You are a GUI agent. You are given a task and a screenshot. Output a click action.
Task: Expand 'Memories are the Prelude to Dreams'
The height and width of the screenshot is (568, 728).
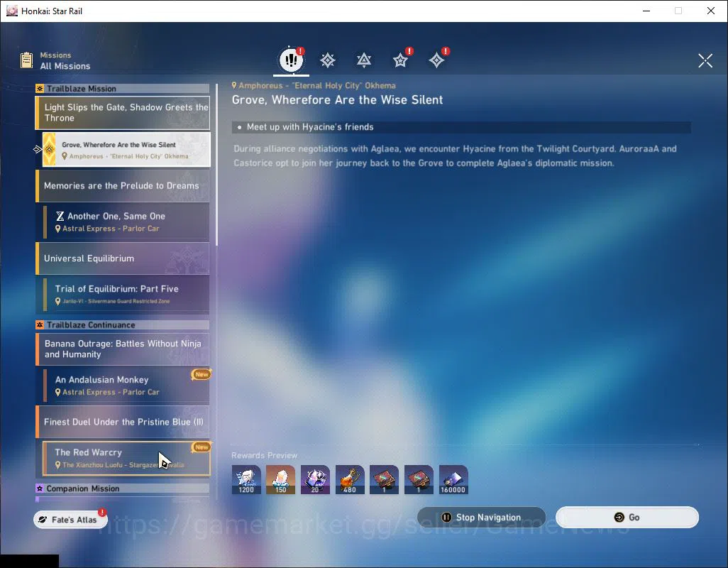coord(123,186)
